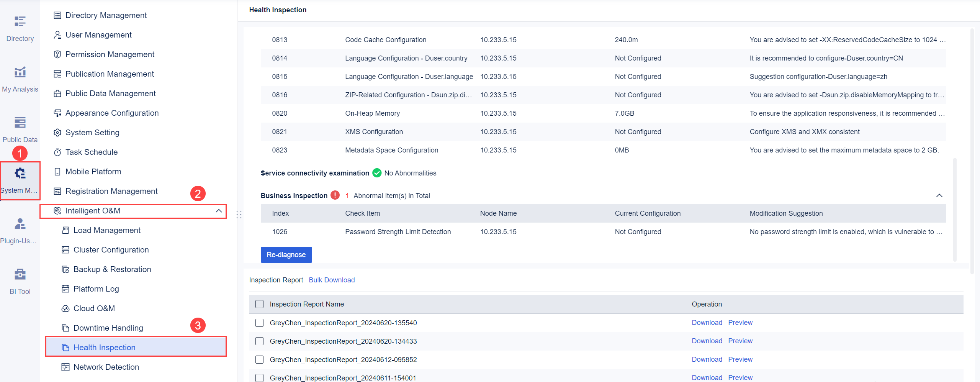Go to Backup & Restoration
Screen dimensions: 980x382
(112, 269)
